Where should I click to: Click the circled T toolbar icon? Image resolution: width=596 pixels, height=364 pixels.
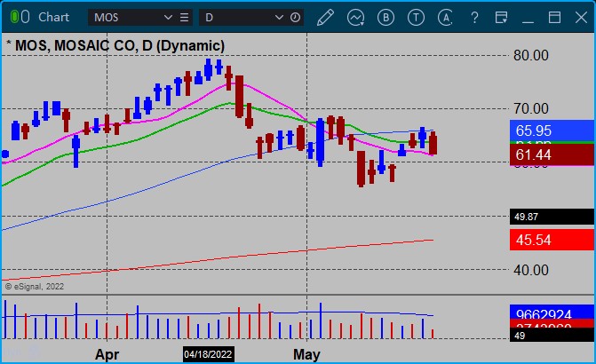416,18
